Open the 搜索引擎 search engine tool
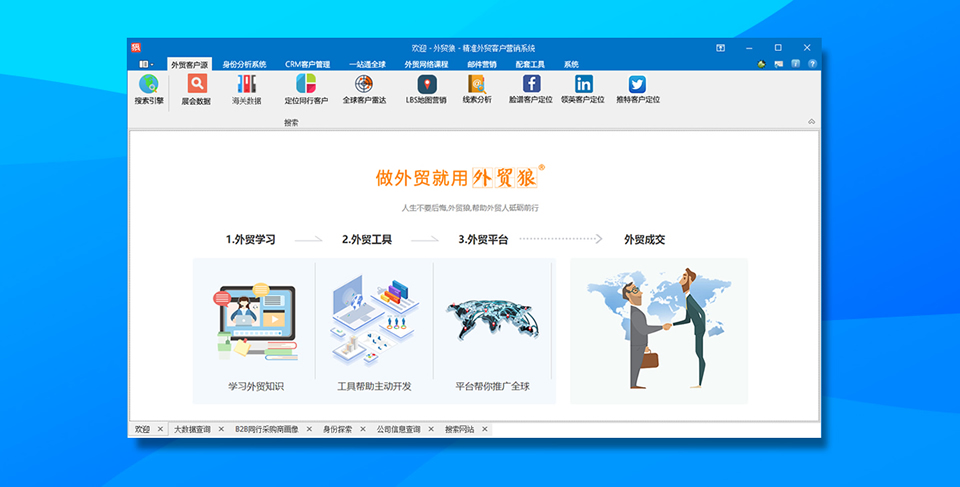960x487 pixels. point(149,89)
